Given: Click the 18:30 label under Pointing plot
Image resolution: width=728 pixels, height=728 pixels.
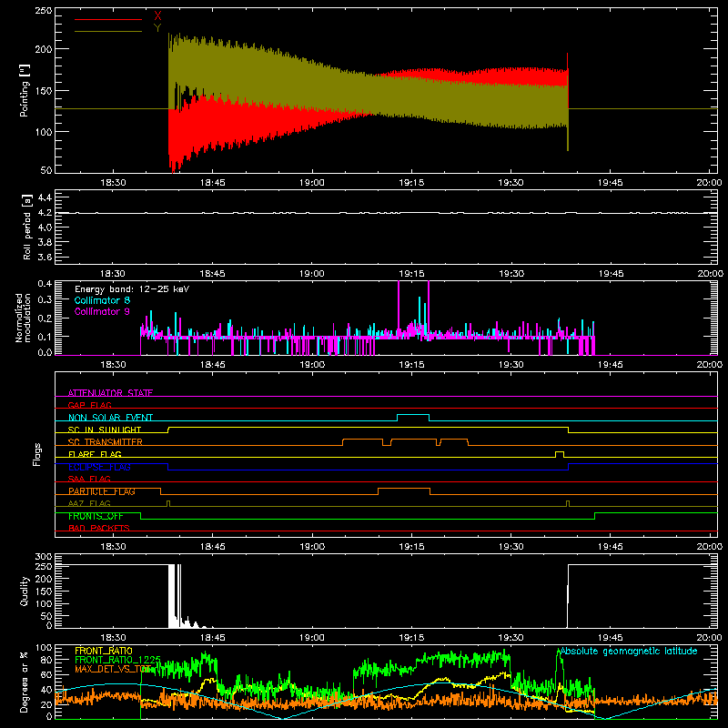Looking at the screenshot, I should [x=113, y=183].
